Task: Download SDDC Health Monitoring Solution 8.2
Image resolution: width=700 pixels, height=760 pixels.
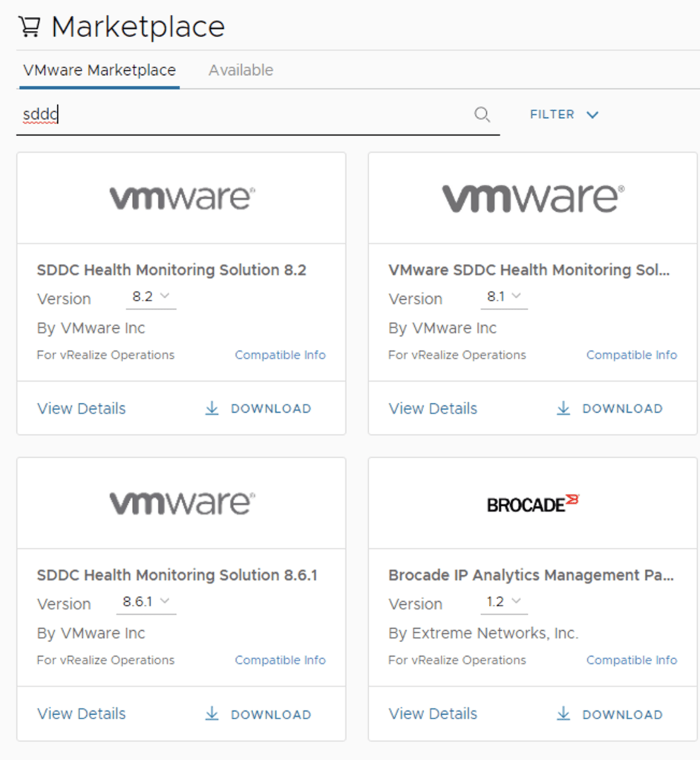Action: click(x=258, y=408)
